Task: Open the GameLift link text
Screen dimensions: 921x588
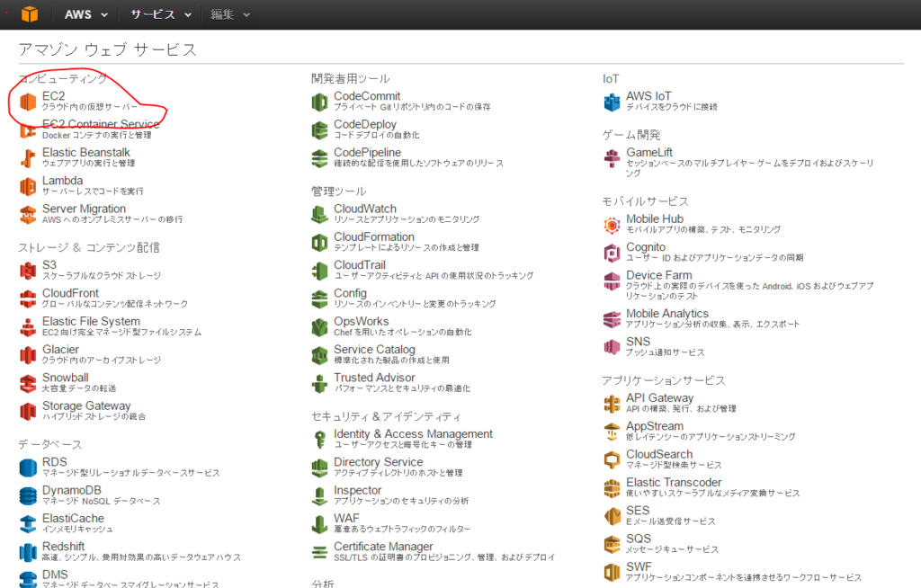Action: [x=649, y=152]
